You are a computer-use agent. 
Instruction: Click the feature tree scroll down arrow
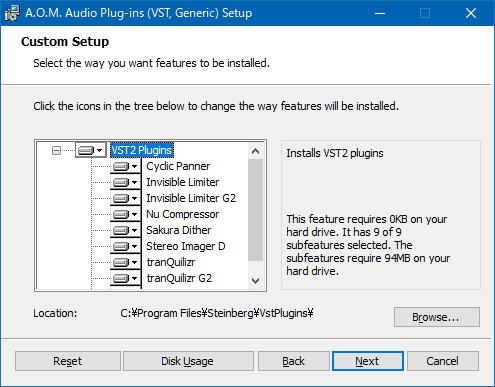256,281
